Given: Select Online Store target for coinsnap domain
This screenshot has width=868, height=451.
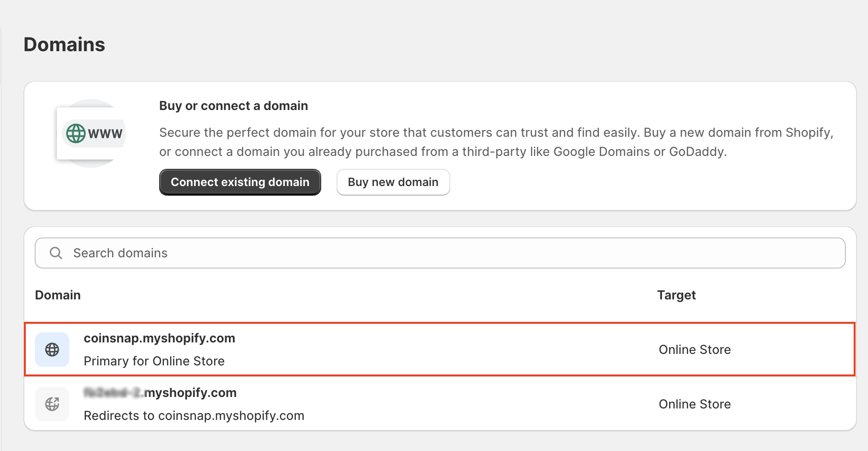Looking at the screenshot, I should (694, 350).
